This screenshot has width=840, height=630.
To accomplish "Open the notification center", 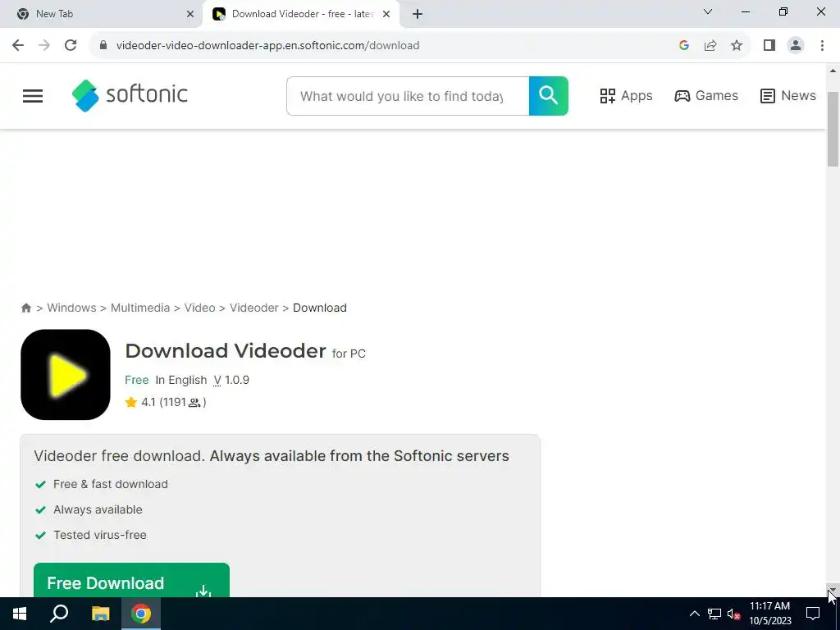I will pyautogui.click(x=813, y=614).
